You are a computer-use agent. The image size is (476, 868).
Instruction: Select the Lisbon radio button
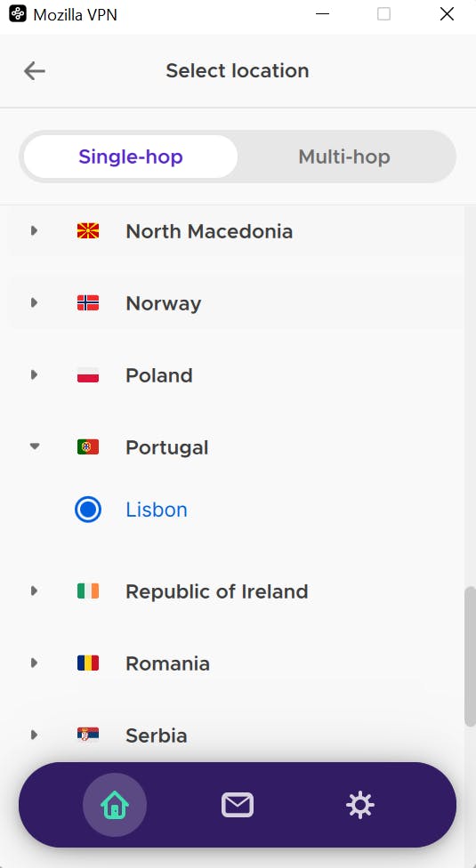coord(88,510)
